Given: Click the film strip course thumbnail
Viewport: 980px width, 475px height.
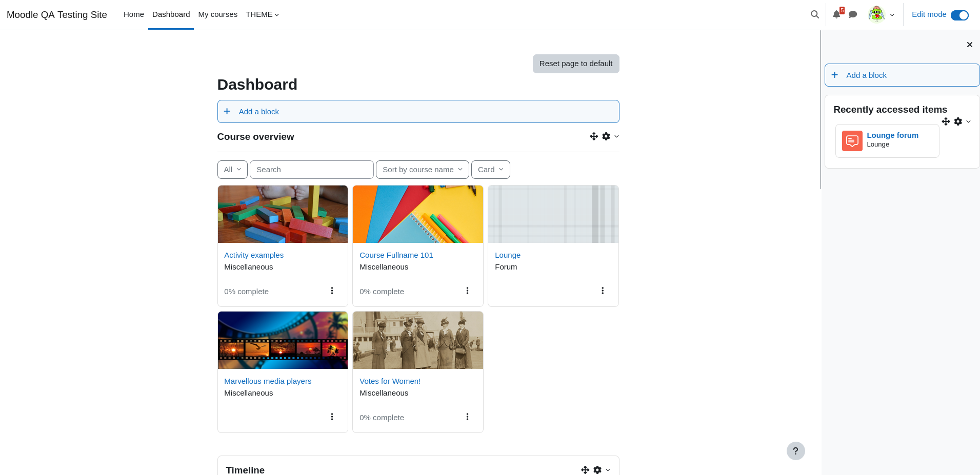Looking at the screenshot, I should (283, 340).
